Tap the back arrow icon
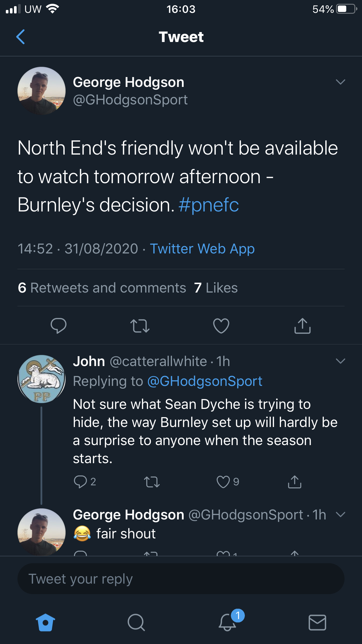 tap(20, 37)
